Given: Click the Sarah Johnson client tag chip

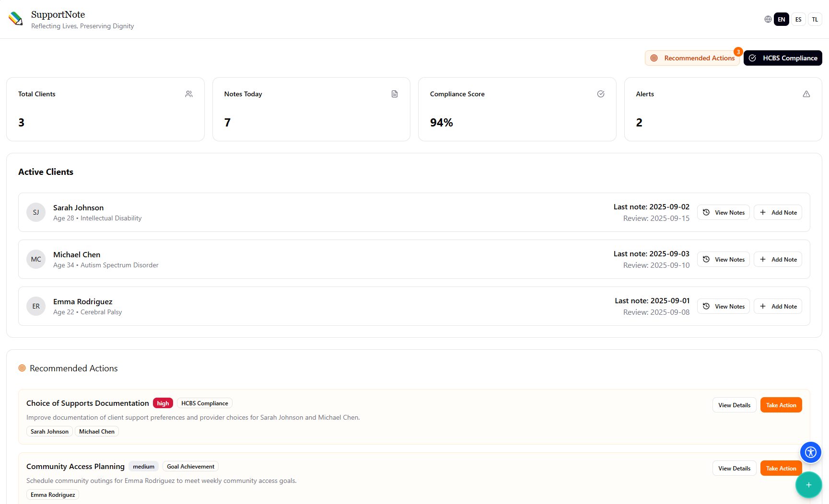Looking at the screenshot, I should [49, 431].
